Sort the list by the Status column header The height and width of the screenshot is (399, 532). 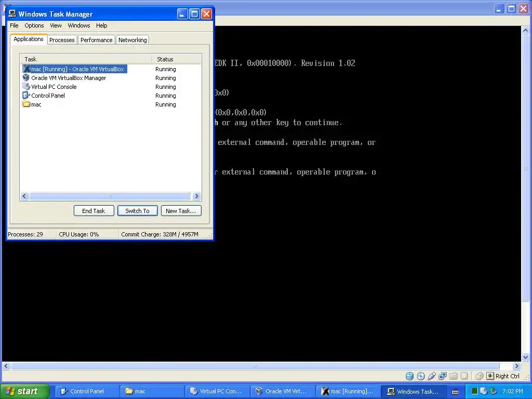click(x=177, y=59)
